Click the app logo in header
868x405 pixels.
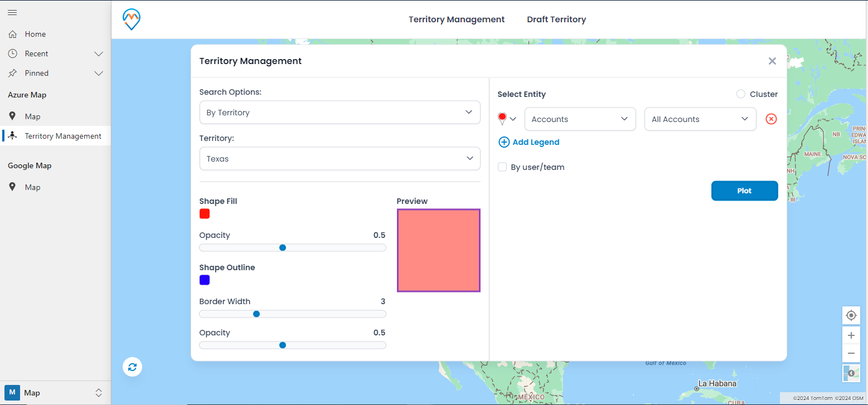tap(132, 19)
